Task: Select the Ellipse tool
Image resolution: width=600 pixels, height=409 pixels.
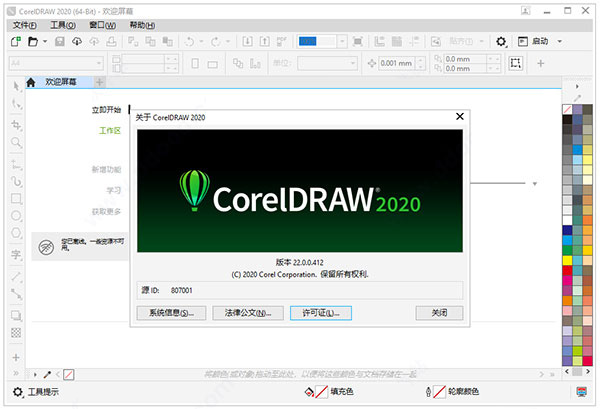Action: pos(16,216)
